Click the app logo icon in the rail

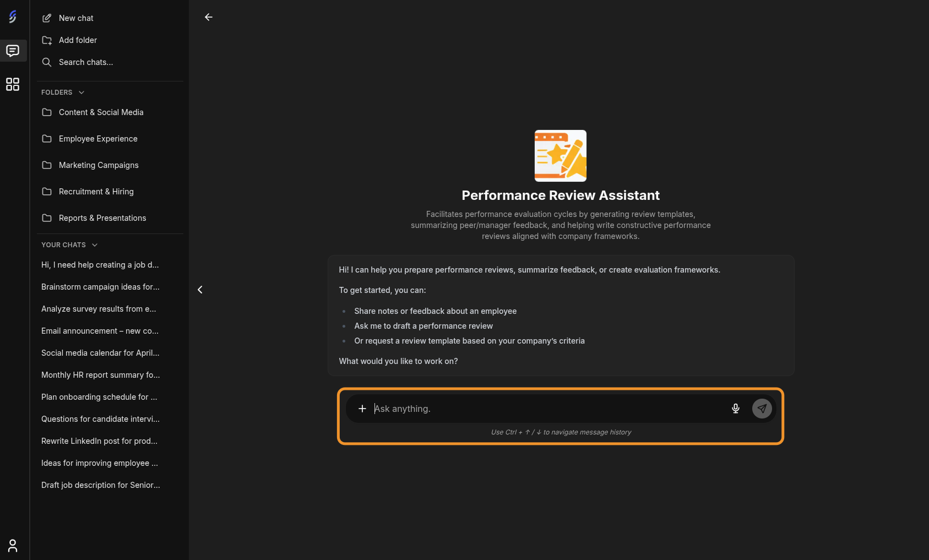pos(13,17)
